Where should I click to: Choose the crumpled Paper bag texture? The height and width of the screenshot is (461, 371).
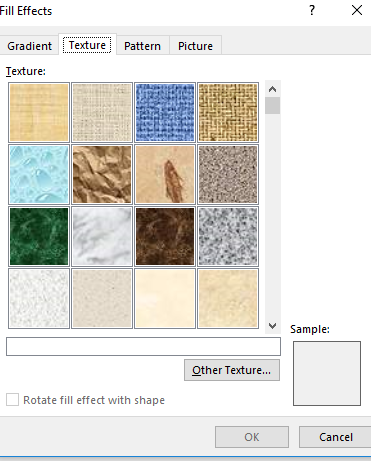pyautogui.click(x=102, y=174)
